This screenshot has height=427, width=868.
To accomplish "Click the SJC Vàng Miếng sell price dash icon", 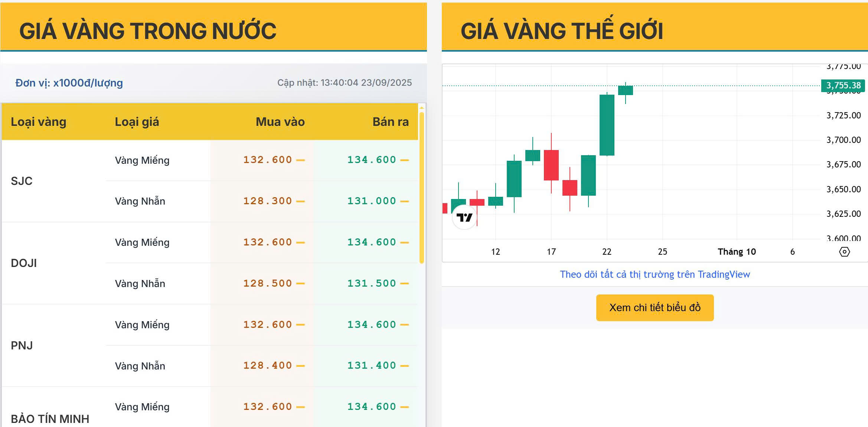I will click(405, 160).
